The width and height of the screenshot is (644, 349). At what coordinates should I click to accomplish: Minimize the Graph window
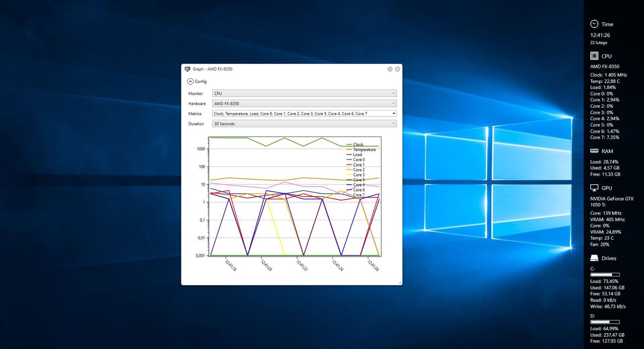coord(390,69)
